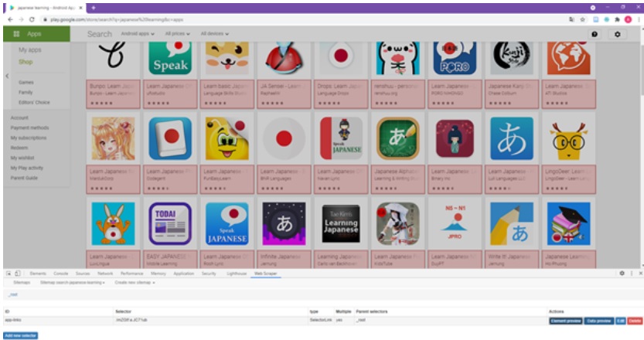This screenshot has width=644, height=340.
Task: Bookmark the page with the star icon
Action: [x=581, y=19]
